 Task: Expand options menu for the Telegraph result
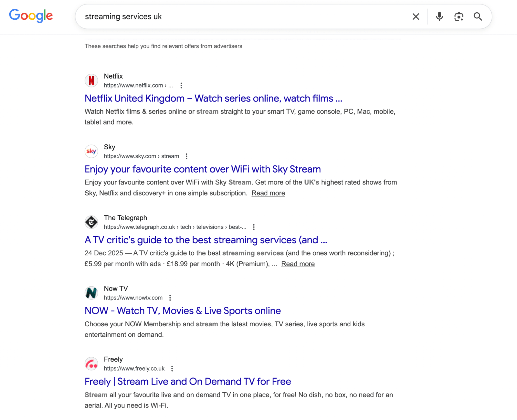[254, 227]
